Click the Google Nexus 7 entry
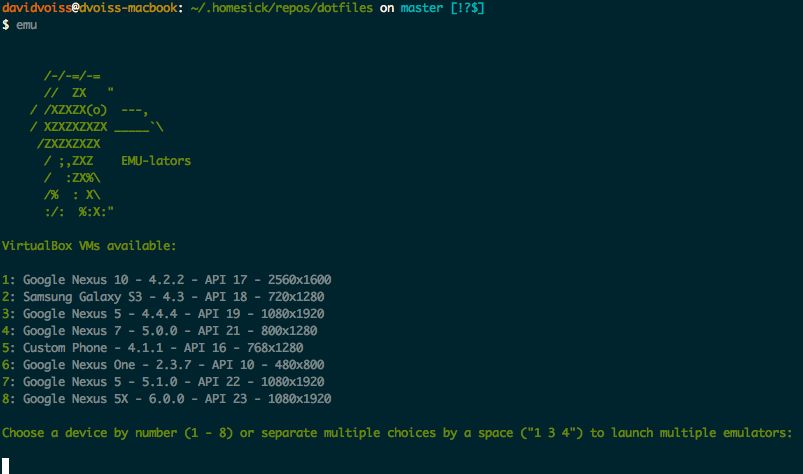The height and width of the screenshot is (474, 803). pyautogui.click(x=159, y=331)
